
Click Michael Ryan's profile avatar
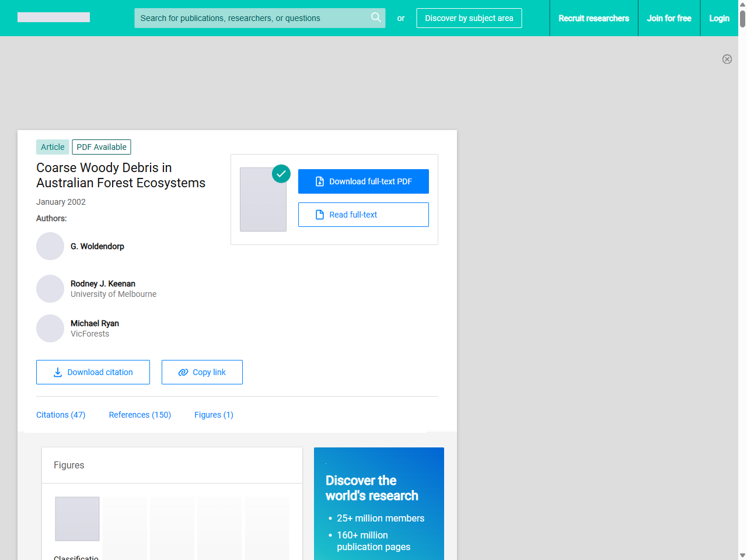pyautogui.click(x=50, y=328)
